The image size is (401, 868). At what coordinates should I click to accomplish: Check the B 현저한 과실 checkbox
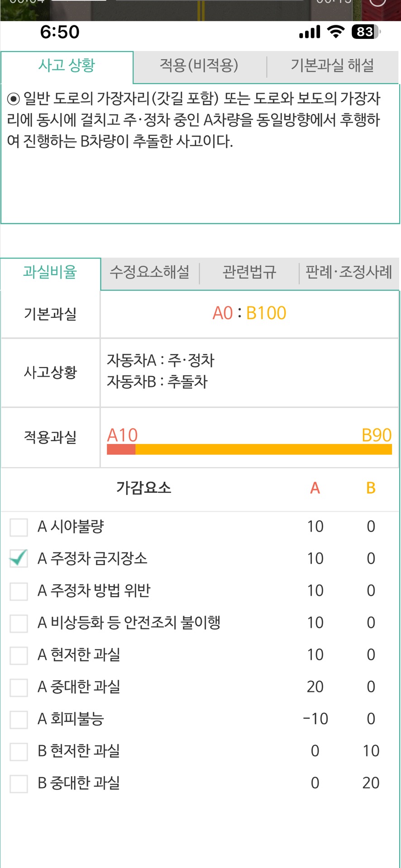[19, 751]
